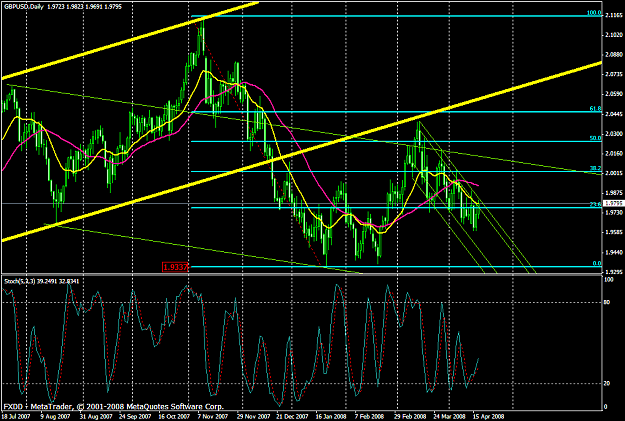Click the 23.6 Fibonacci level label
The image size is (625, 421).
click(x=595, y=204)
